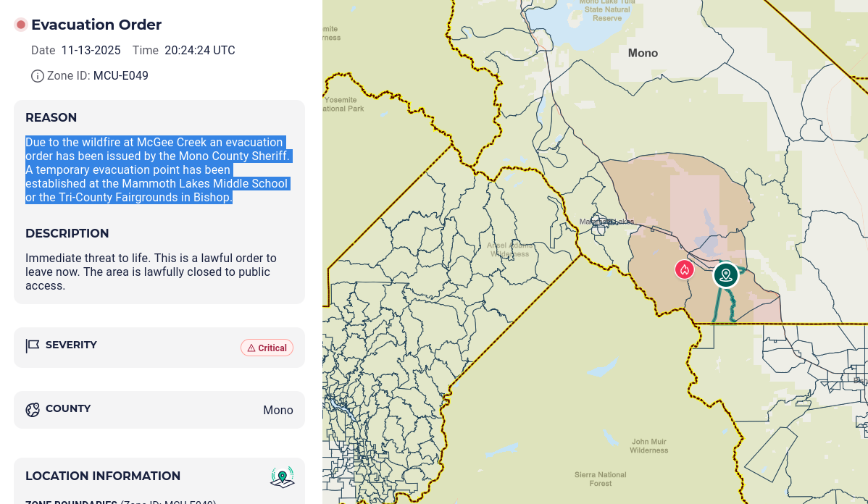
Task: Click the Zone ID info icon
Action: click(x=37, y=76)
